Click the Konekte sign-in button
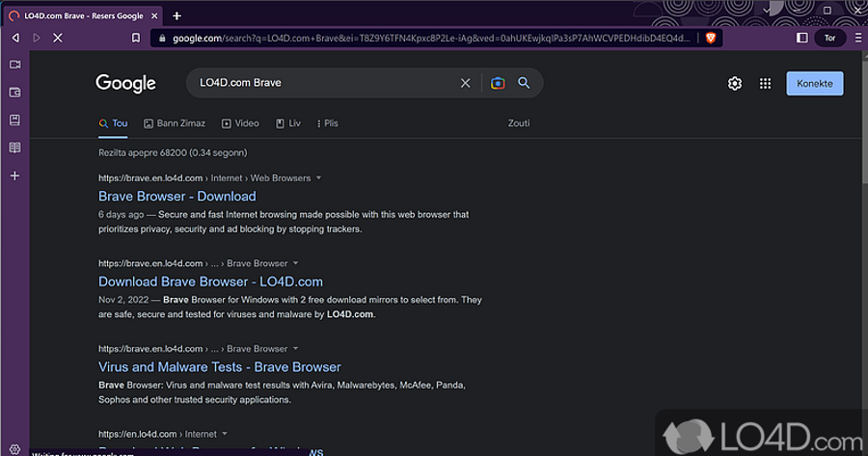Screen dimensions: 868x456 click(815, 84)
